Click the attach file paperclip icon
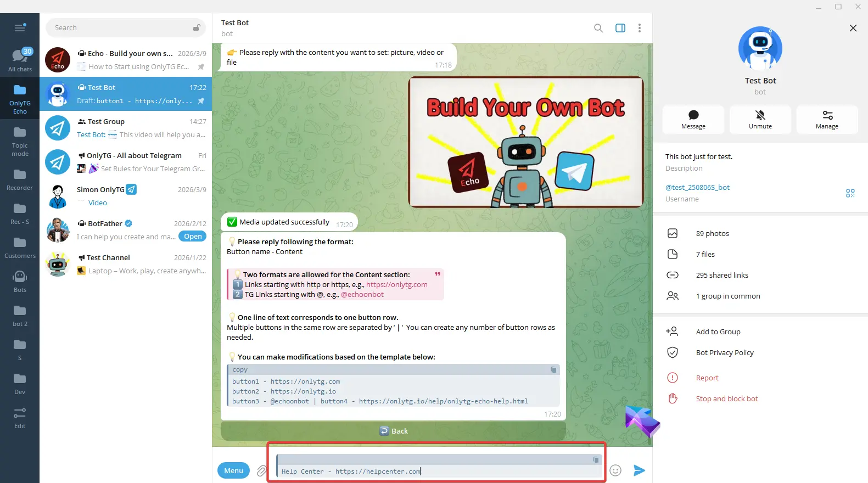 [262, 471]
